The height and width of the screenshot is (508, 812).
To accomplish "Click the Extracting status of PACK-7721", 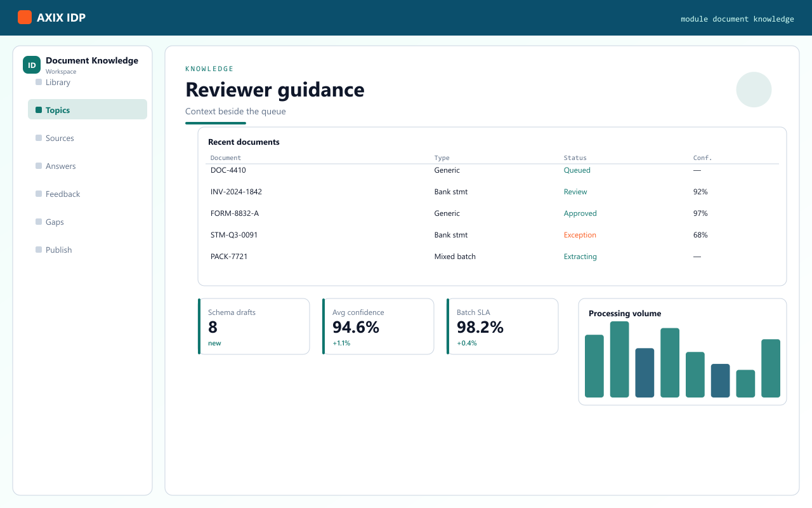I will [580, 257].
